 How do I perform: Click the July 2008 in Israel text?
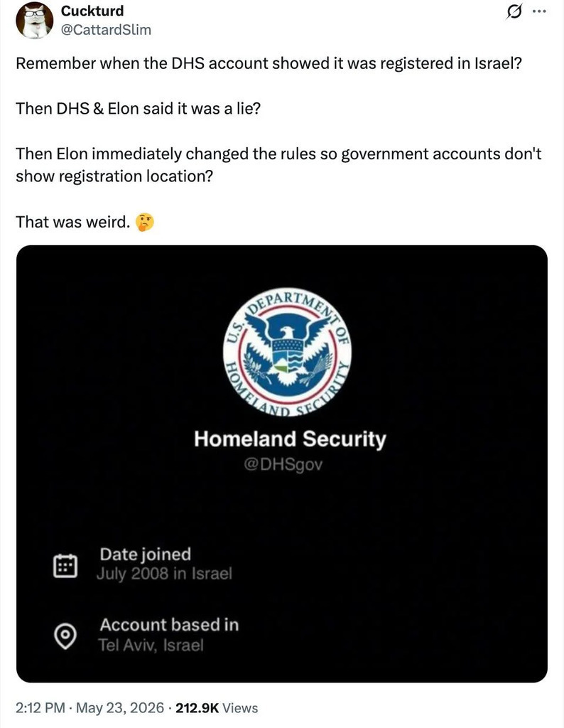pos(164,574)
